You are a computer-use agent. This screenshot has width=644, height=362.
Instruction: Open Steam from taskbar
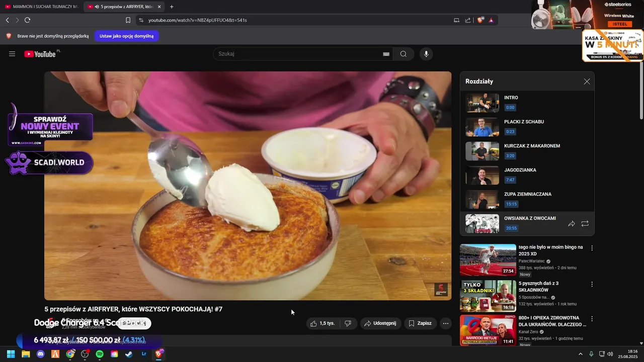129,354
